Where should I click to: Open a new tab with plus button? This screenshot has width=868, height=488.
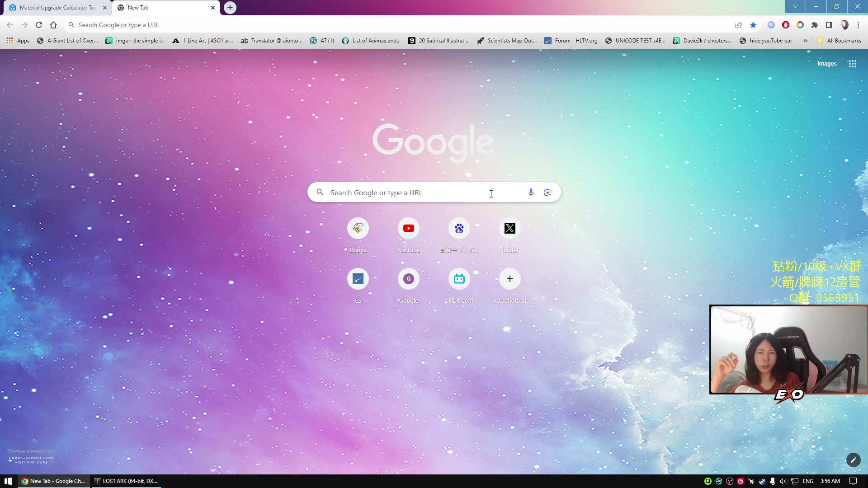(x=230, y=8)
